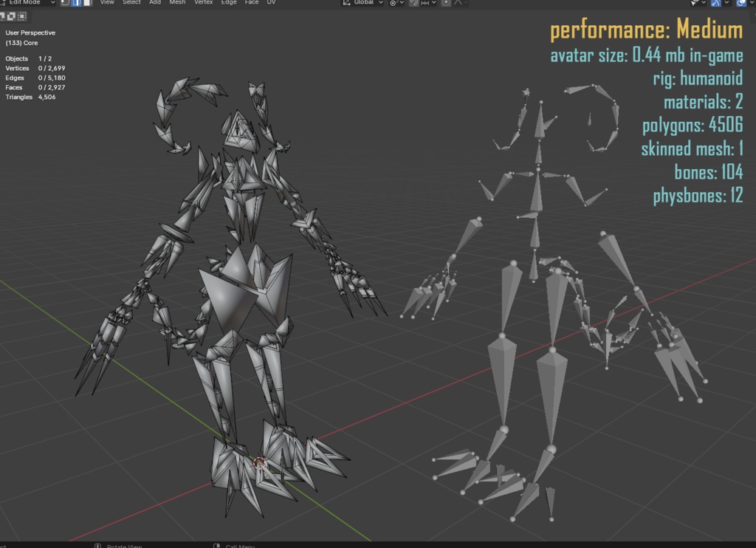Switch to Face select mode

(x=87, y=3)
